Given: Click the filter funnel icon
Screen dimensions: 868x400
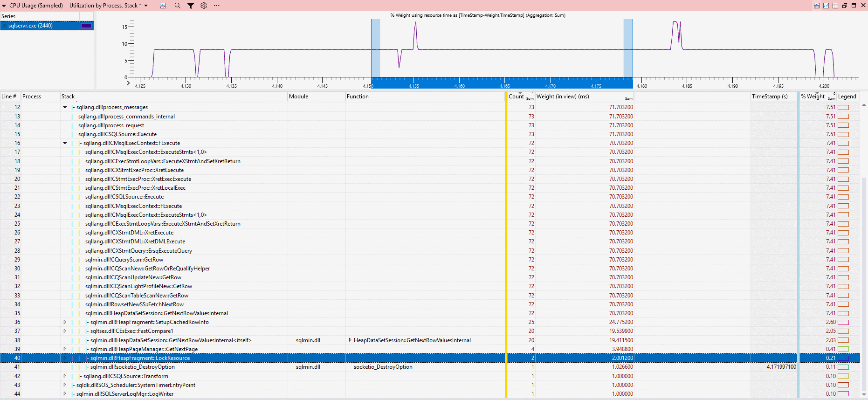Looking at the screenshot, I should [191, 6].
